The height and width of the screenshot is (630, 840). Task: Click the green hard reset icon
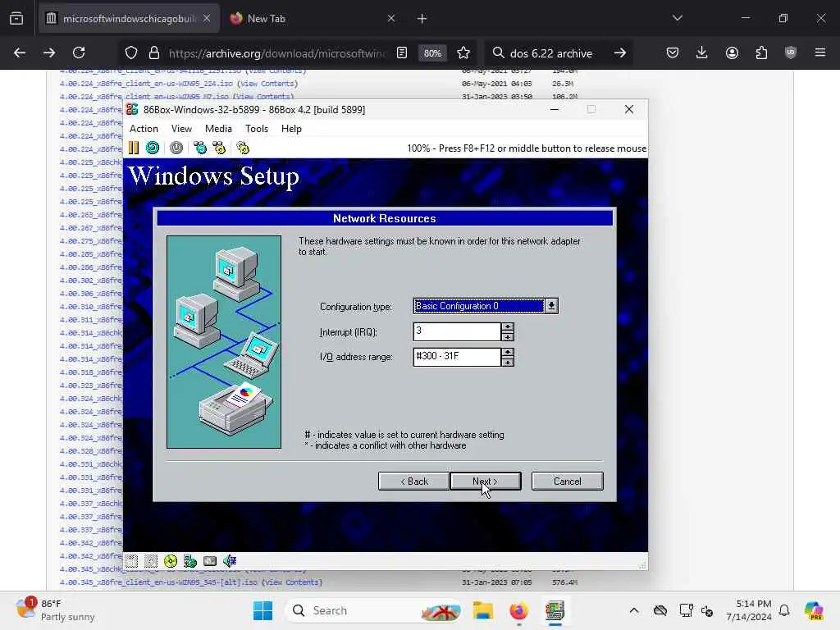[153, 148]
